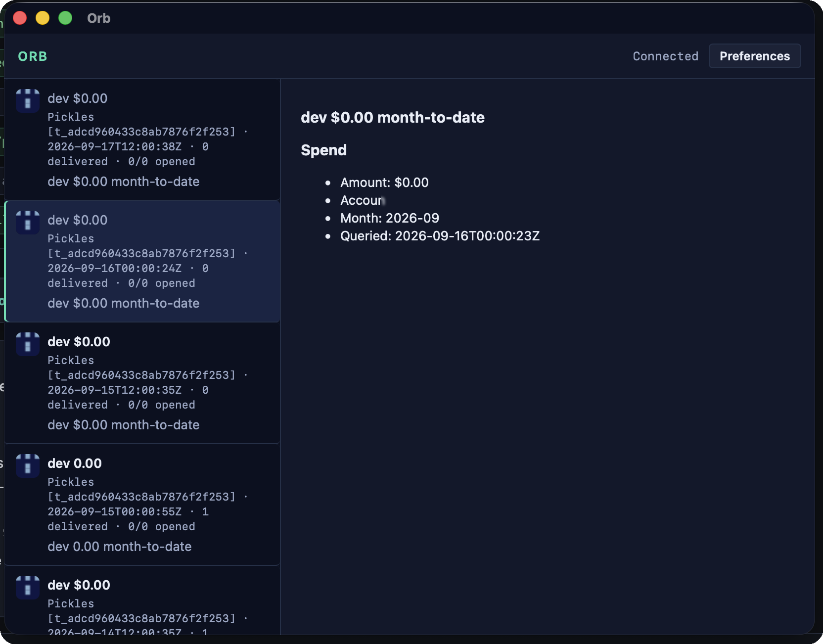The height and width of the screenshot is (644, 823).
Task: Click the "Orb" window title
Action: point(99,18)
